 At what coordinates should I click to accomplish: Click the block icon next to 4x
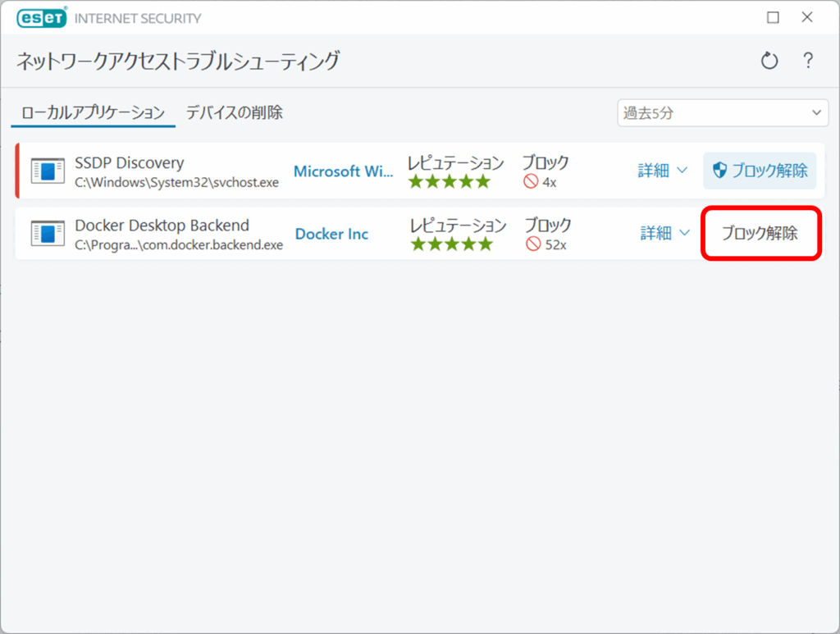coord(531,182)
